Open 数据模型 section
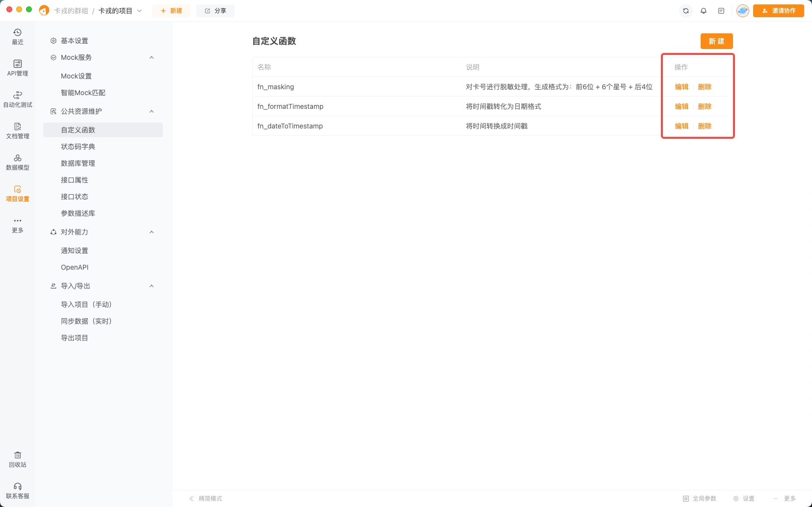Viewport: 812px width, 507px height. click(18, 162)
